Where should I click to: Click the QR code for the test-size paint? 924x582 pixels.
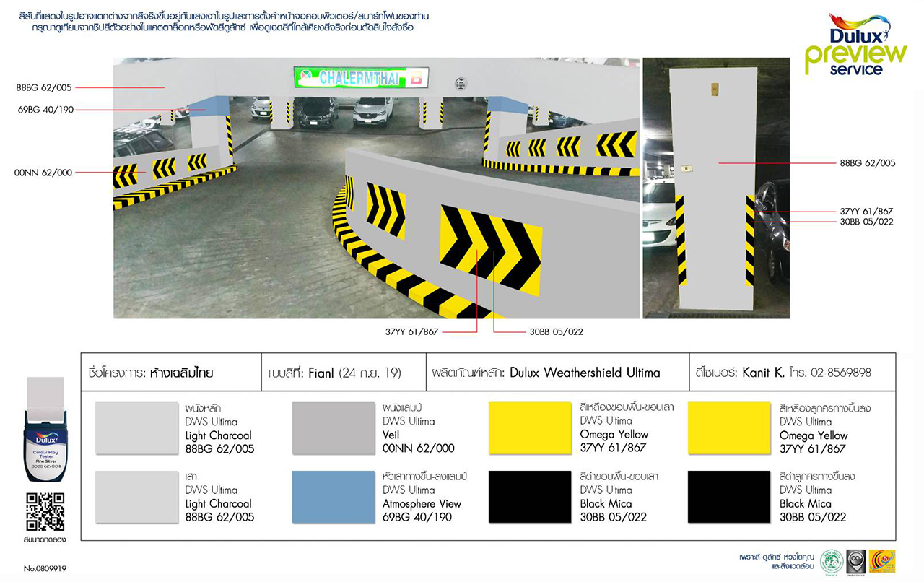point(45,512)
